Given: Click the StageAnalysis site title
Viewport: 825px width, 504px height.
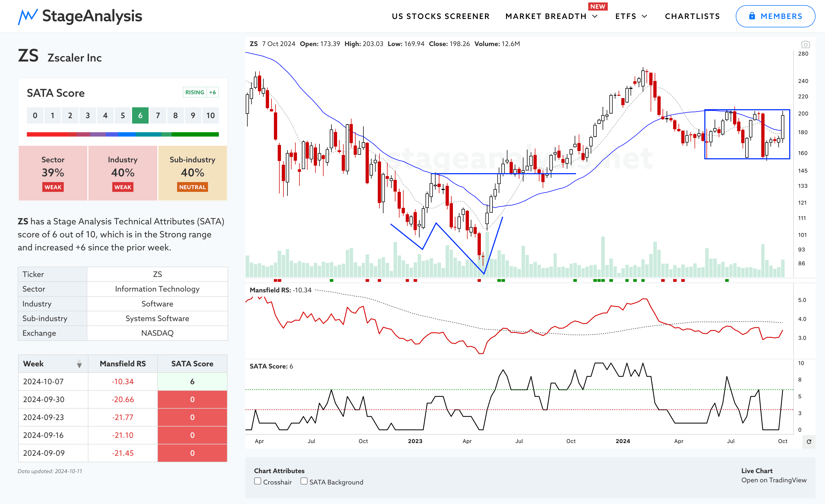Looking at the screenshot, I should [x=92, y=16].
